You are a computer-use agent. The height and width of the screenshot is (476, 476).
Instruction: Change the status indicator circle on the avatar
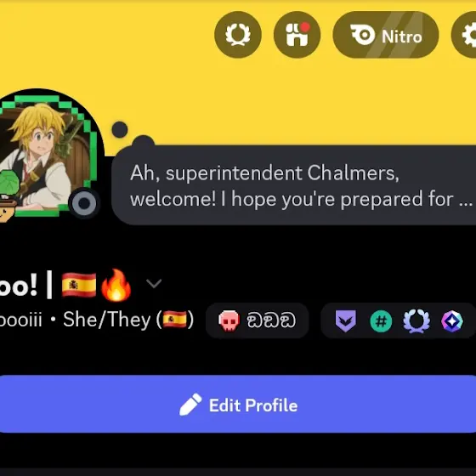tap(84, 203)
